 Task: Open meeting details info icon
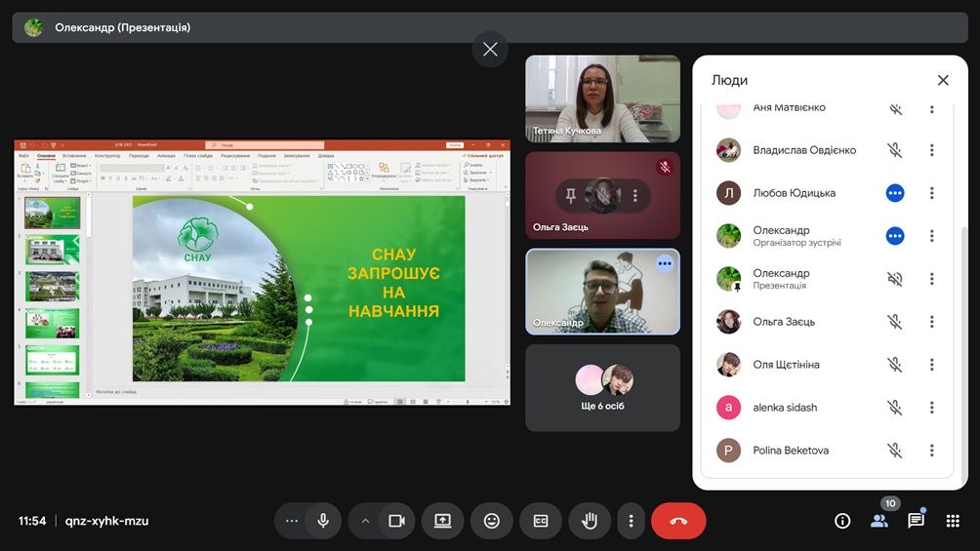tap(842, 521)
